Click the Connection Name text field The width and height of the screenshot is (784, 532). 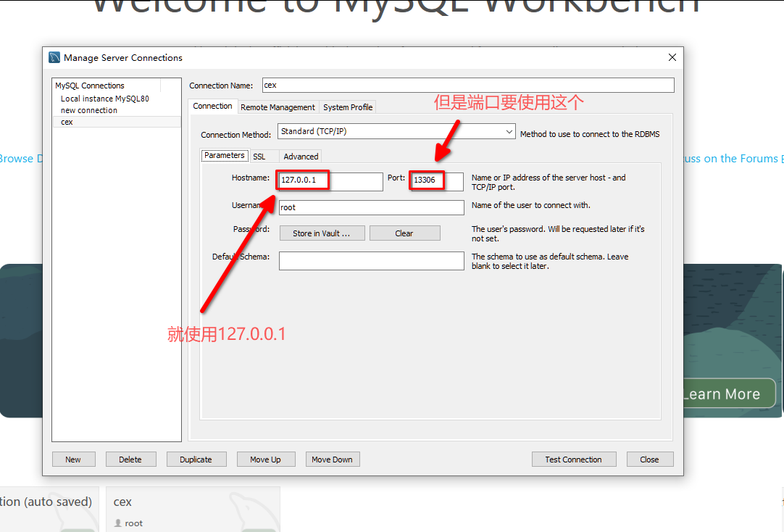[467, 85]
